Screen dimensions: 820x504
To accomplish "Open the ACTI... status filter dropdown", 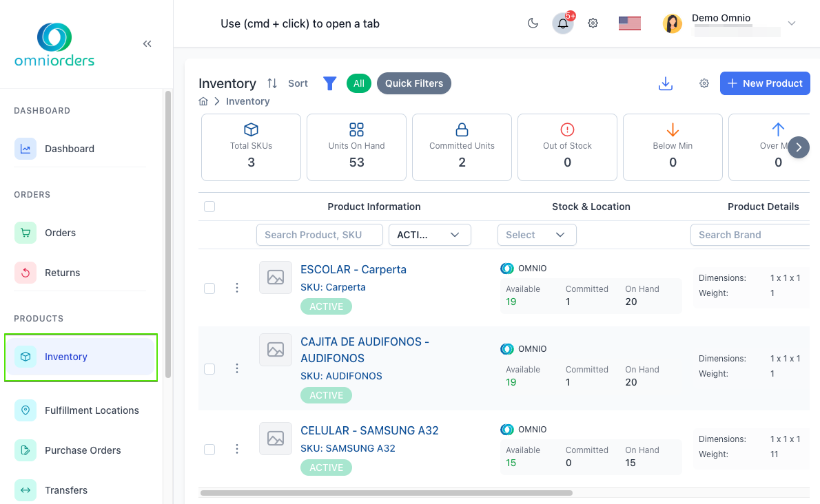I will click(429, 235).
